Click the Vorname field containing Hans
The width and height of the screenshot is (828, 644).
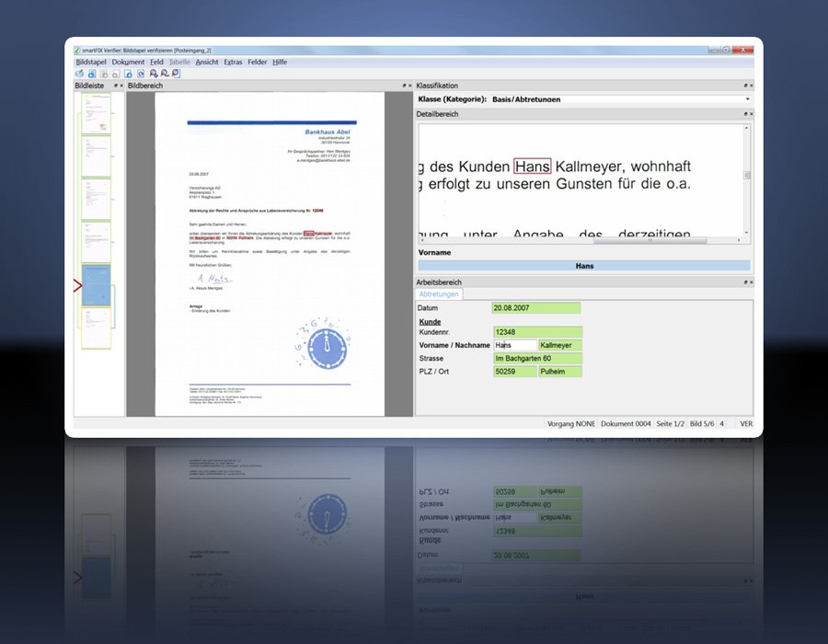515,345
